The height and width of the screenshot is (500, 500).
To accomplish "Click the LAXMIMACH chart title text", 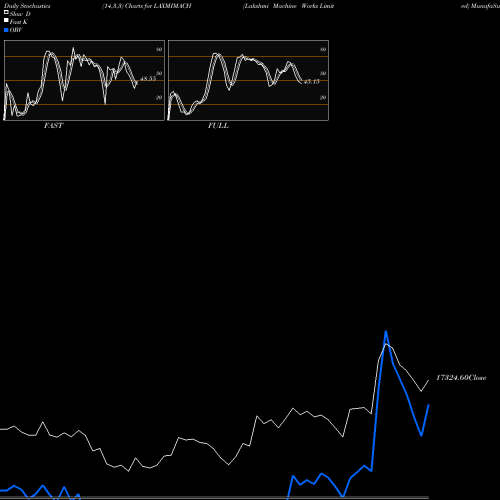I will point(147,6).
